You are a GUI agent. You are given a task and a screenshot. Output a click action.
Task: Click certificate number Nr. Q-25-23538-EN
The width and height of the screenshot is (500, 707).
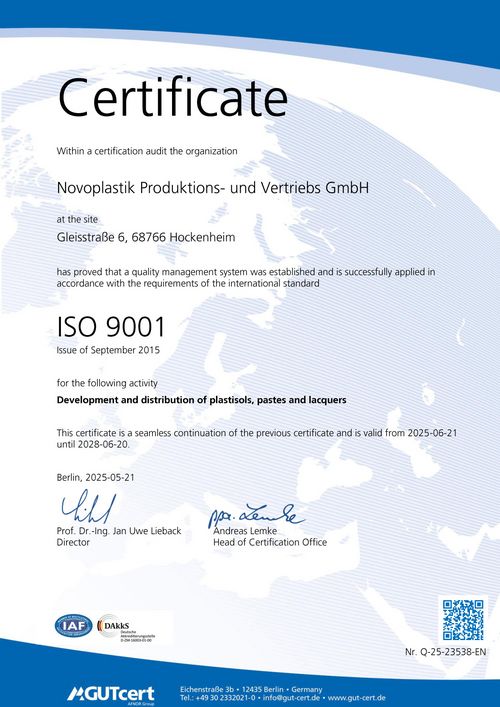[x=445, y=652]
